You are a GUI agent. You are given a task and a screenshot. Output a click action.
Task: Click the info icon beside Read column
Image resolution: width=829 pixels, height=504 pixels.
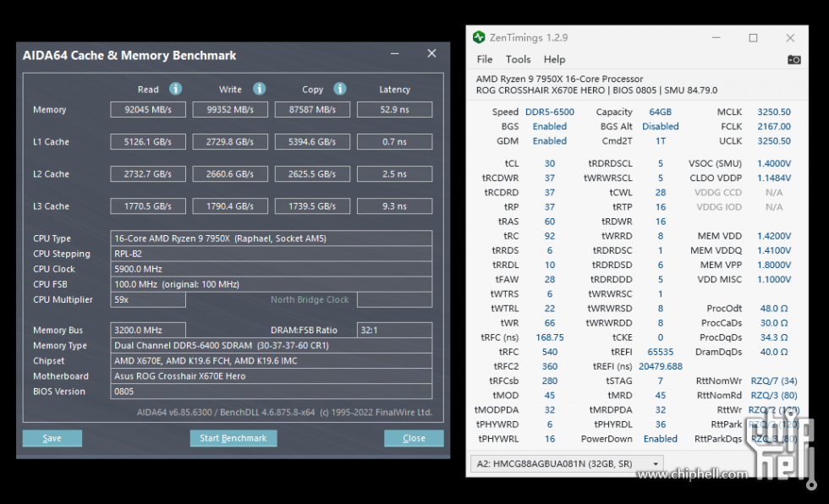click(x=176, y=89)
